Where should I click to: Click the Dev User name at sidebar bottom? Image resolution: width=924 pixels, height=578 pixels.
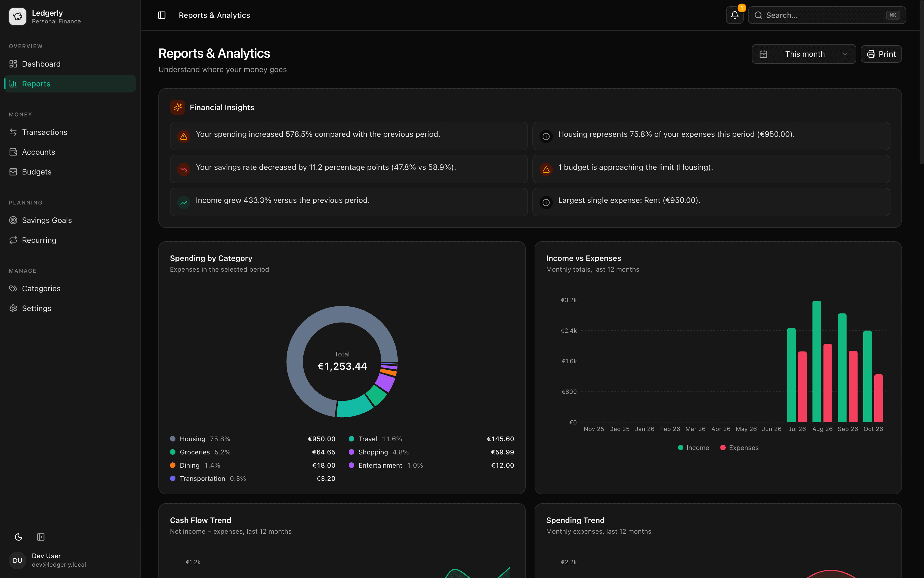point(46,556)
